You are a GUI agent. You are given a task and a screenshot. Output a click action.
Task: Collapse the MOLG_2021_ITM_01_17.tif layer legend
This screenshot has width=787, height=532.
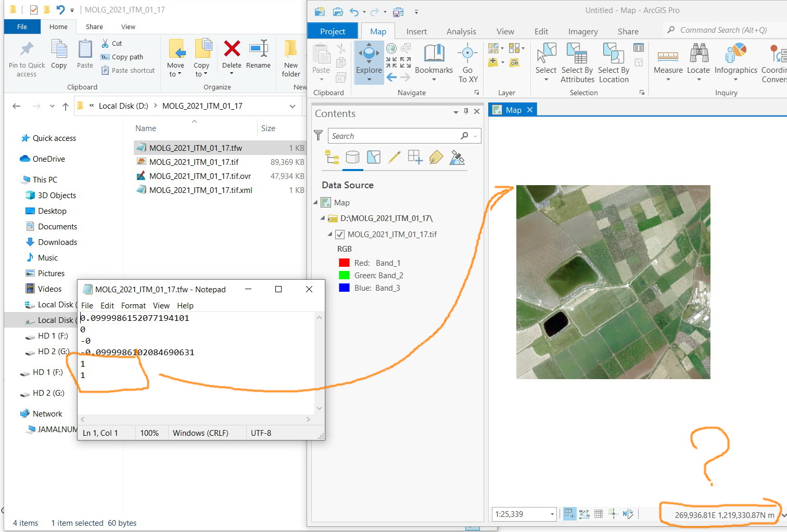330,235
